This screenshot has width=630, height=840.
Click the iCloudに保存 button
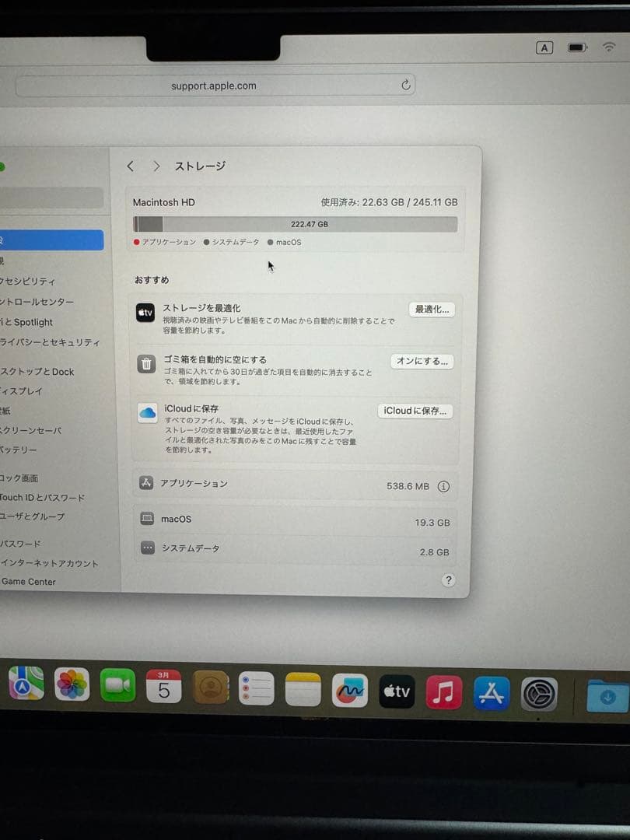click(x=415, y=411)
